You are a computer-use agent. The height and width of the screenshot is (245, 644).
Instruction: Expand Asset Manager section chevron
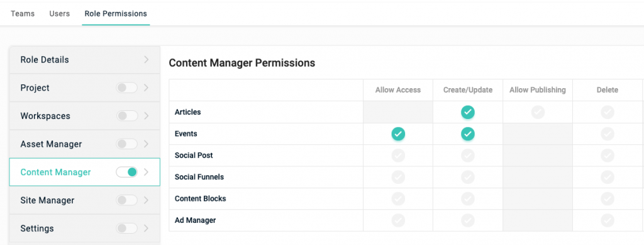click(146, 144)
